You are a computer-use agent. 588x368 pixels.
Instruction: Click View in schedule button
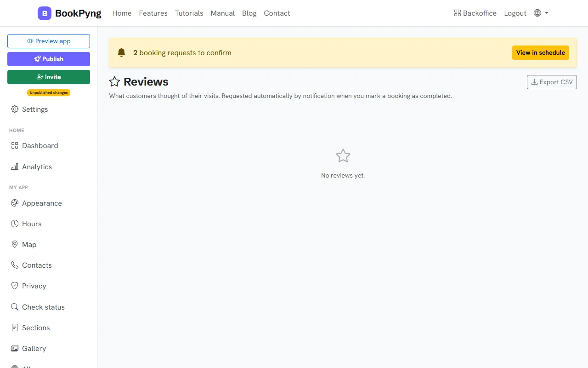coord(541,52)
